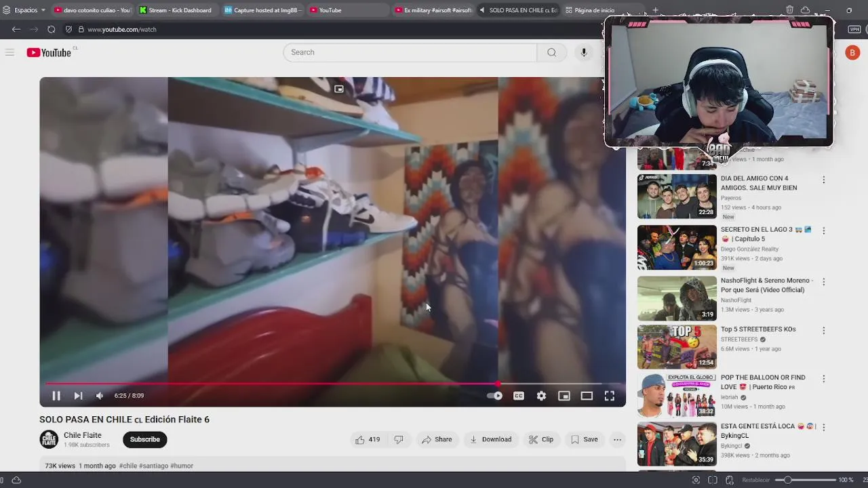Toggle the autoplay switch in player
868x488 pixels.
495,396
